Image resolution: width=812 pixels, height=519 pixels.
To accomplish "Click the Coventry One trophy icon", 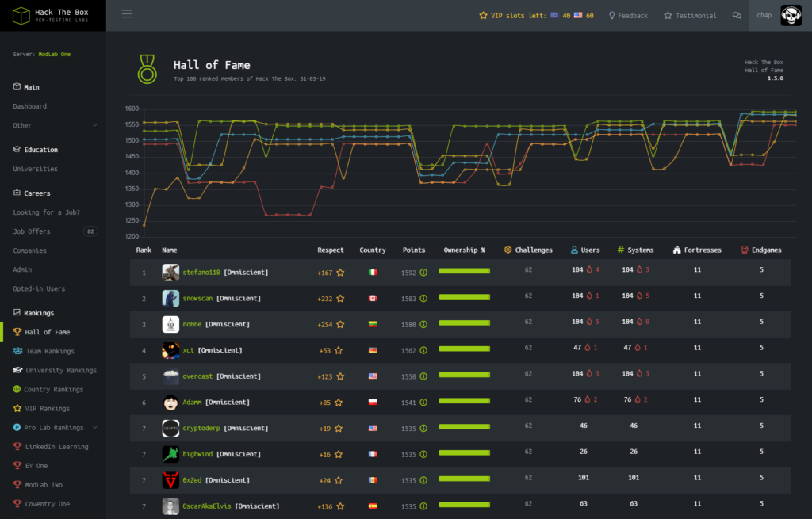I will click(x=17, y=504).
